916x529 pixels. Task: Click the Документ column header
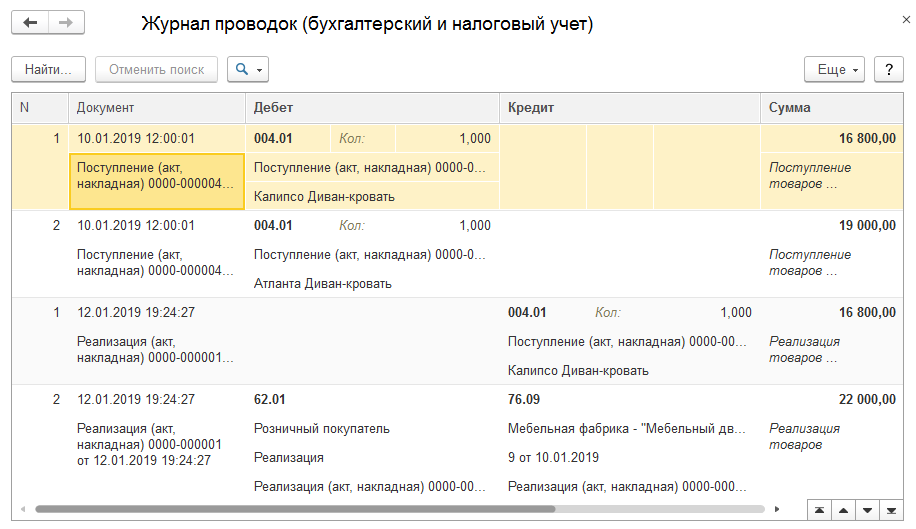coord(155,107)
